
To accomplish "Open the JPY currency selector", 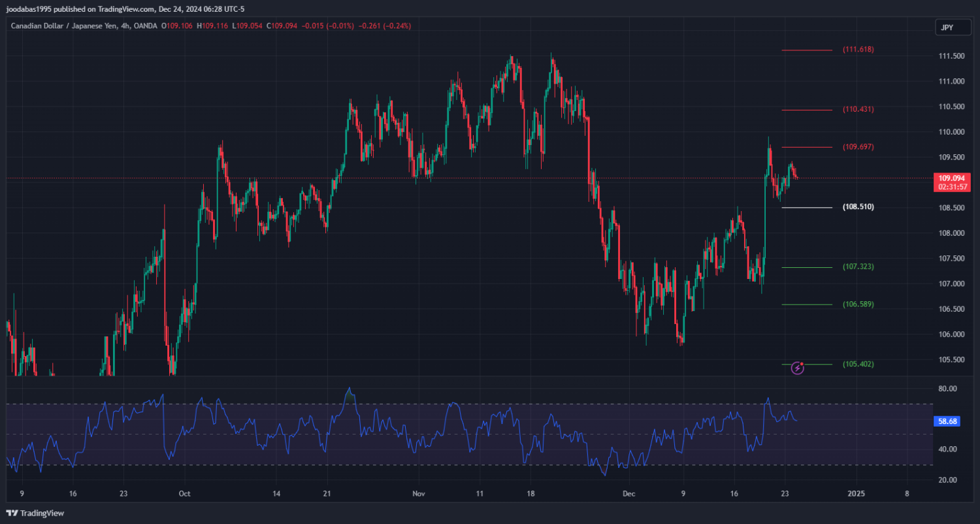I will [x=947, y=27].
